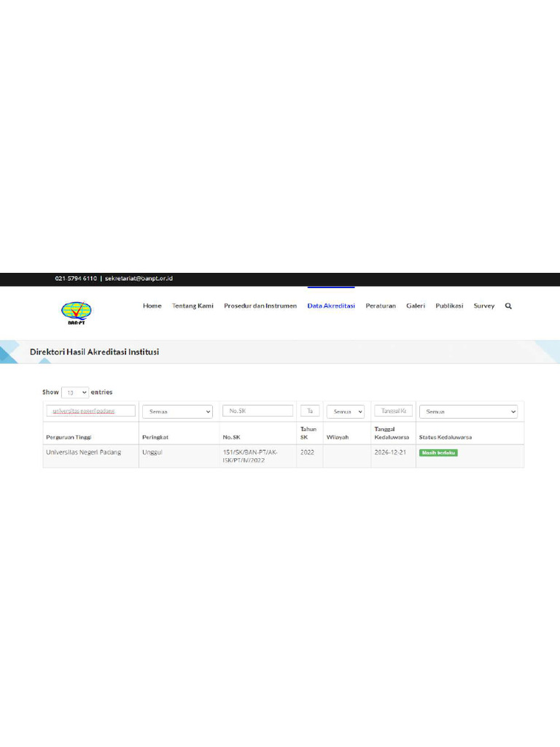The height and width of the screenshot is (747, 560).
Task: Expand the Show entries count dropdown
Action: tap(75, 392)
